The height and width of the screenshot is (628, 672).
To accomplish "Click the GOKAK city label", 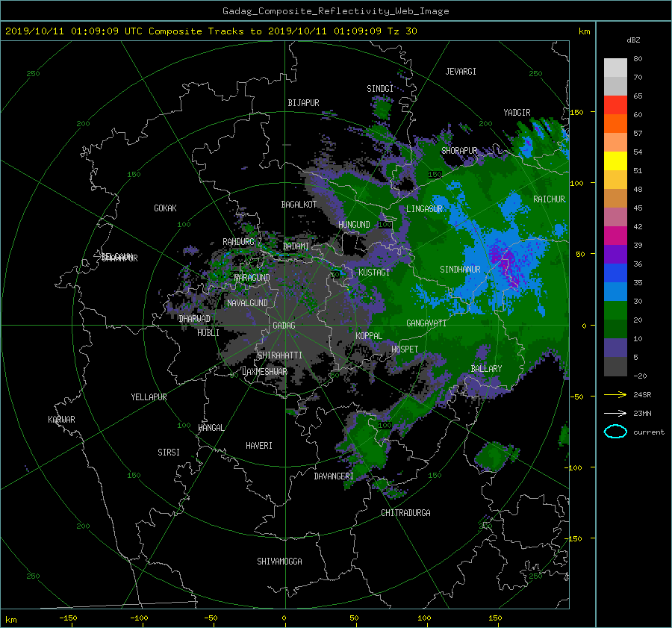I will tap(165, 208).
